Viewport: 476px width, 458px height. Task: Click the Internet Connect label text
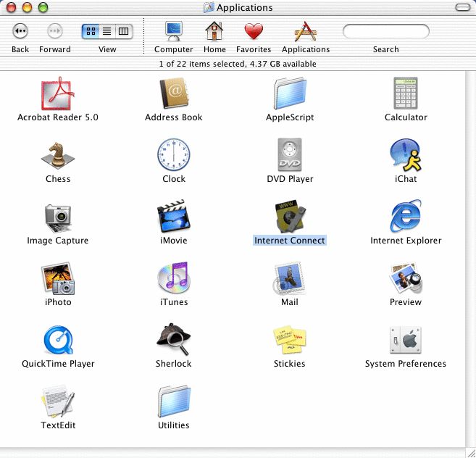click(x=290, y=241)
